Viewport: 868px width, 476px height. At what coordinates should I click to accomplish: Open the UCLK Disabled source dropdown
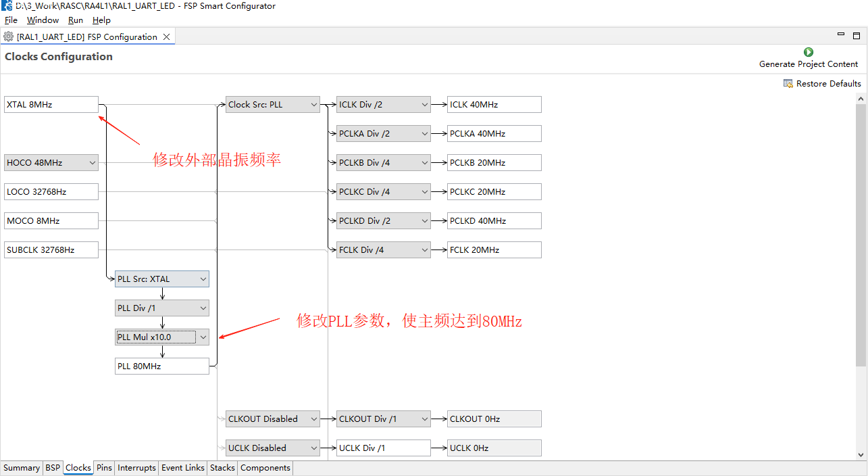pos(273,448)
